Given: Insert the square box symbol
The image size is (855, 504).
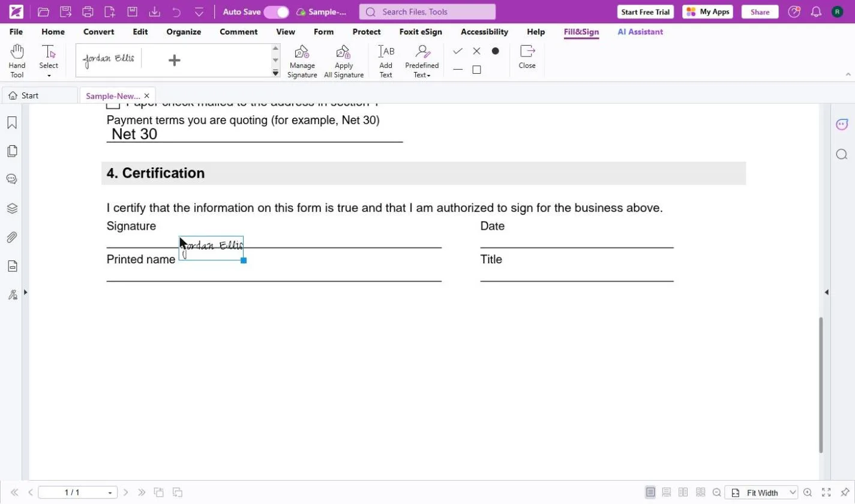Looking at the screenshot, I should pos(476,70).
